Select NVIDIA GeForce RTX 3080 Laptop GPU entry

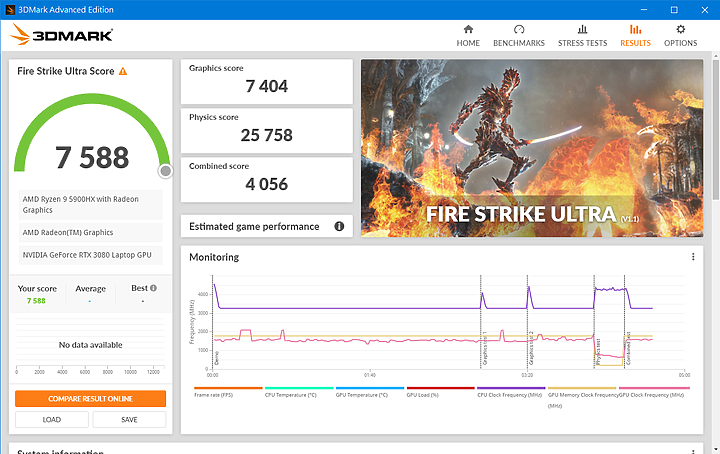click(90, 255)
